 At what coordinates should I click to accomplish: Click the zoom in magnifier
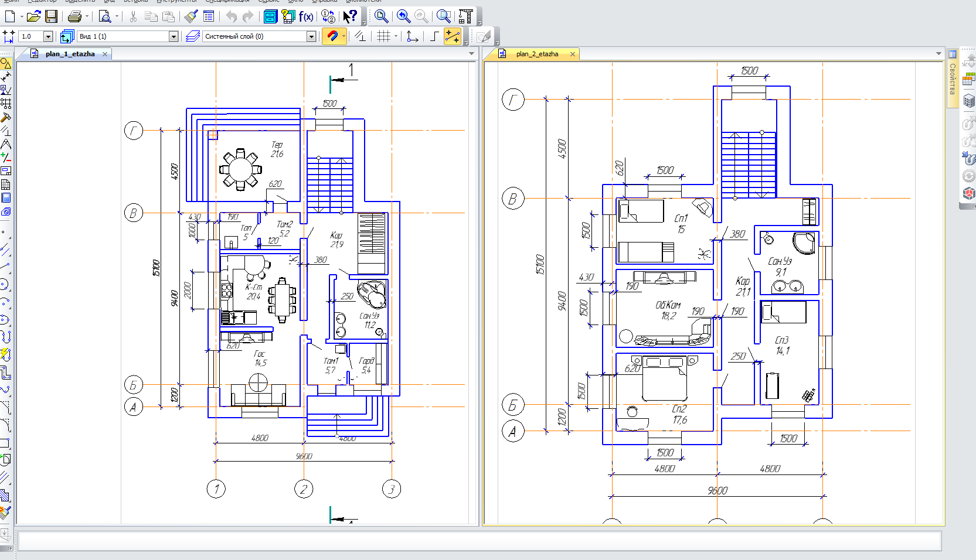[403, 16]
